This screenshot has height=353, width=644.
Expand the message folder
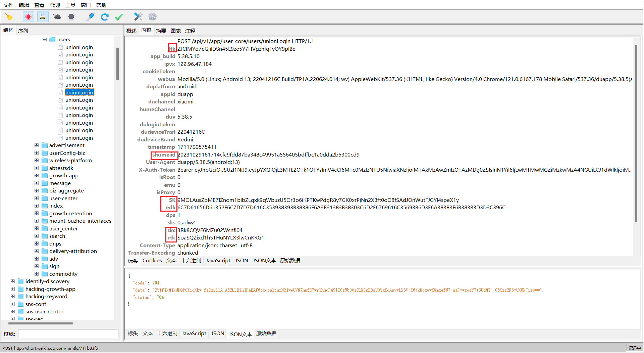(37, 183)
